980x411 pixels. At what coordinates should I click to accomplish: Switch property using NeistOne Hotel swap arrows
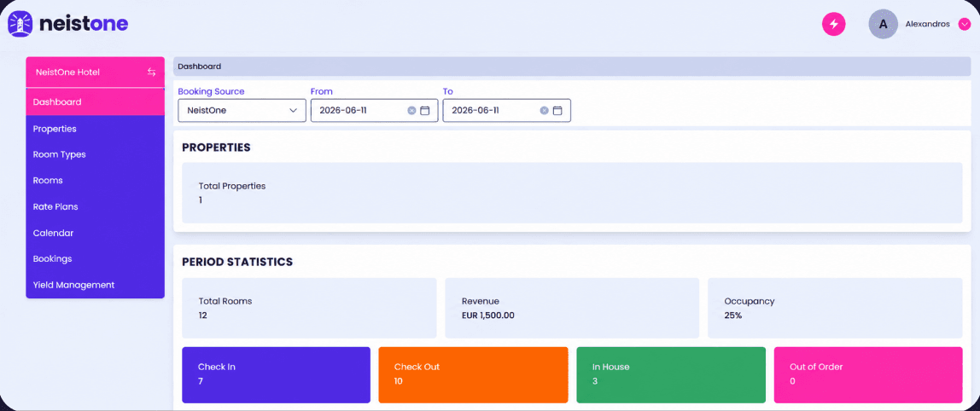click(x=151, y=72)
